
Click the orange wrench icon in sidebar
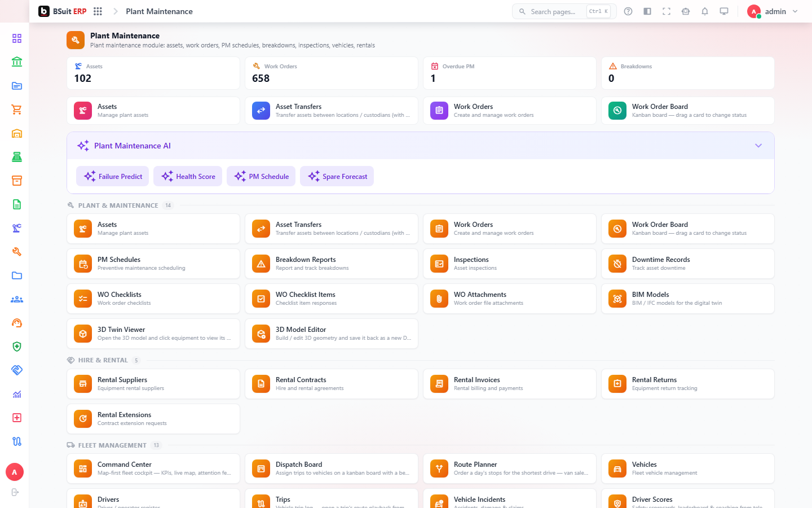tap(17, 252)
